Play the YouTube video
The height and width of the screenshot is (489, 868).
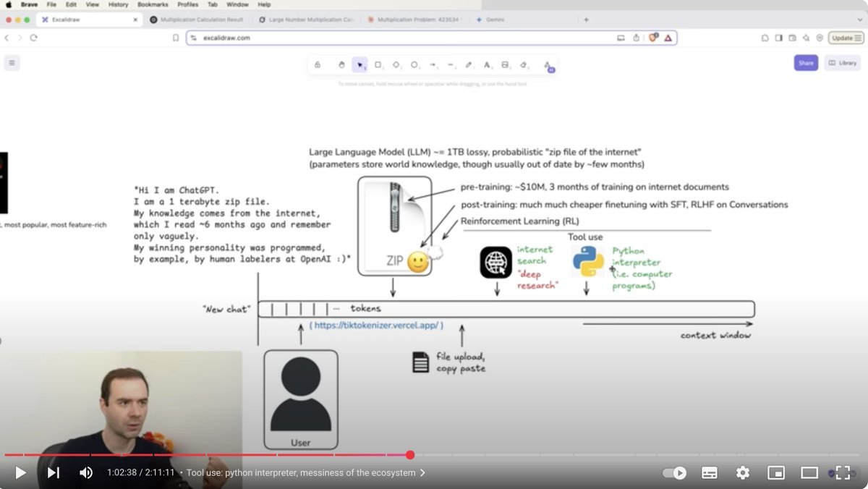point(21,472)
